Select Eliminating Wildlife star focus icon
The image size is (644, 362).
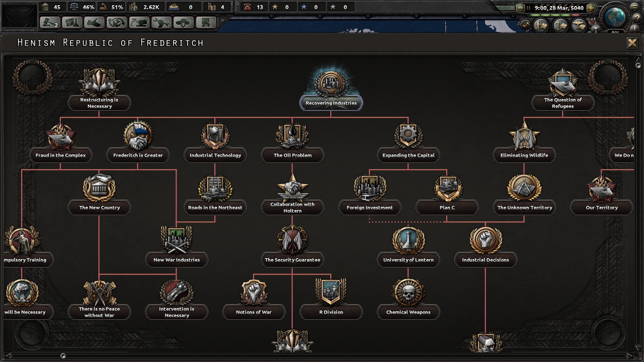tap(524, 136)
